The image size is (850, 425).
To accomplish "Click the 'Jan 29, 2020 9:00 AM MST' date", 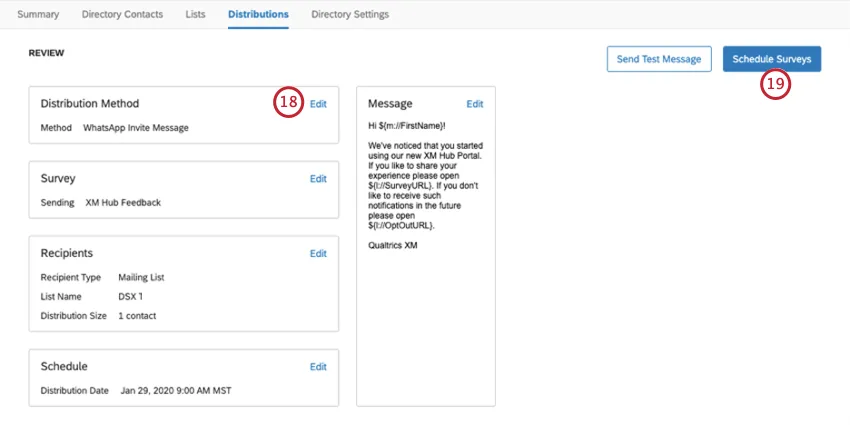I will [176, 390].
